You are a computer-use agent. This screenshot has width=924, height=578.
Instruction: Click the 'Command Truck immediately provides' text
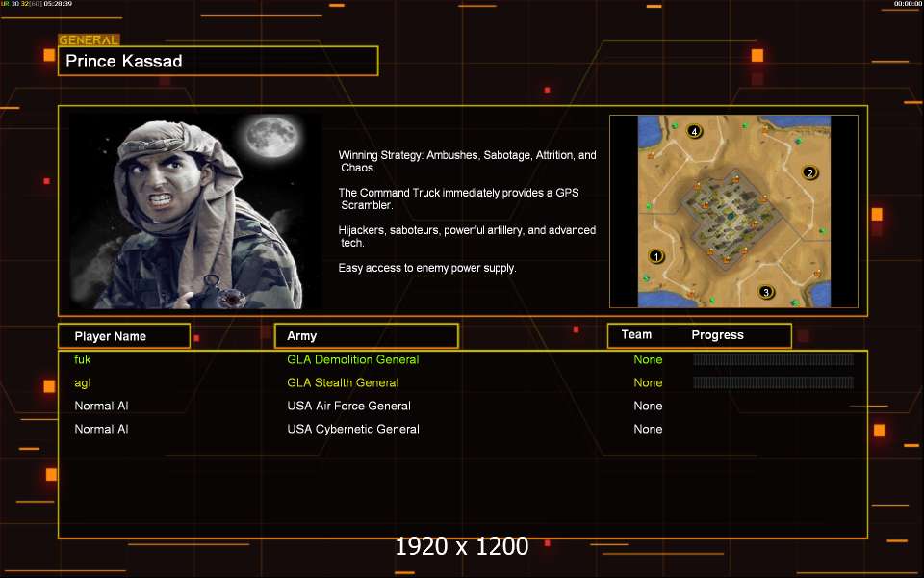458,198
